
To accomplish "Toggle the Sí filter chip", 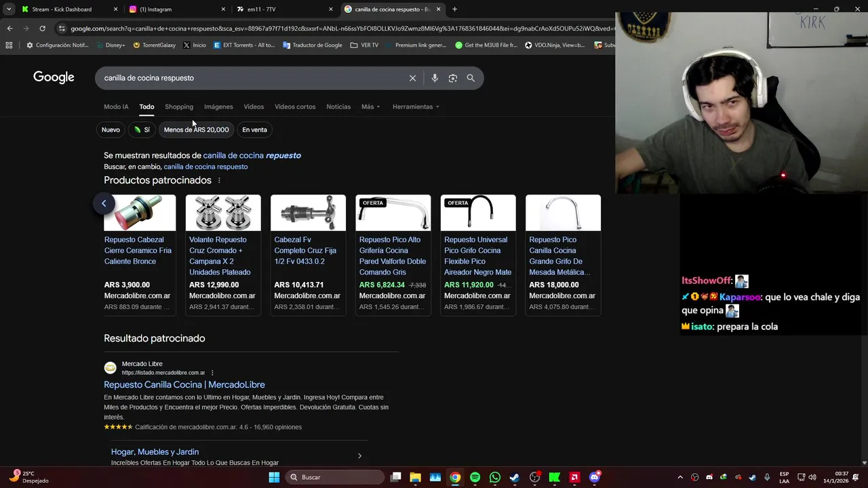I will [142, 129].
